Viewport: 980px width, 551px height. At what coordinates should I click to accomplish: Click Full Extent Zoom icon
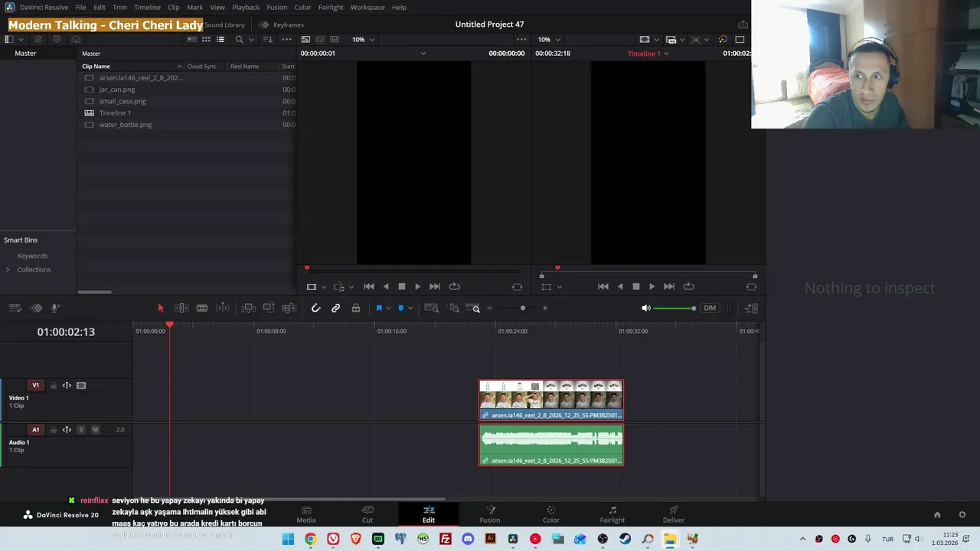431,308
